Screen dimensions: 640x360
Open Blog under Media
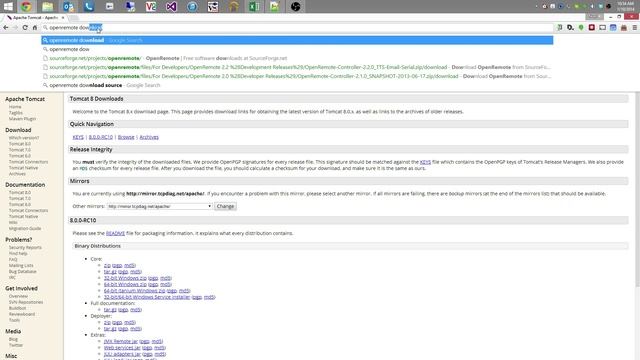(13, 339)
